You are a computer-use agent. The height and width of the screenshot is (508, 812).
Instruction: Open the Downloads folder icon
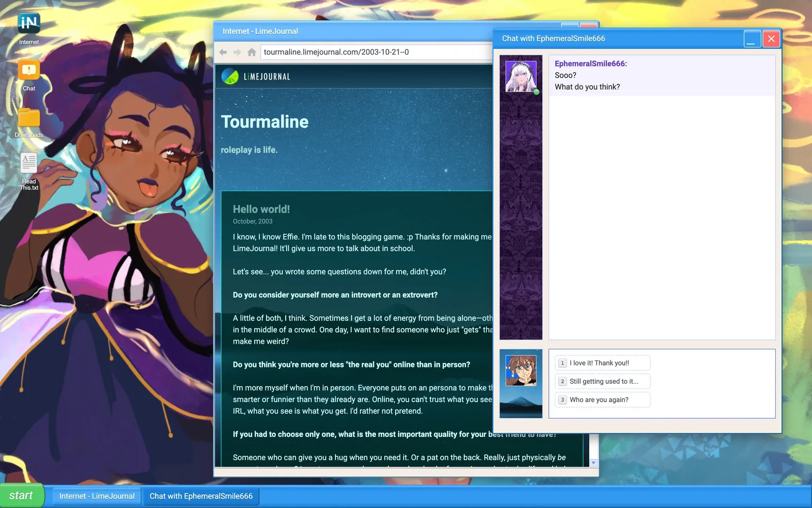point(29,118)
